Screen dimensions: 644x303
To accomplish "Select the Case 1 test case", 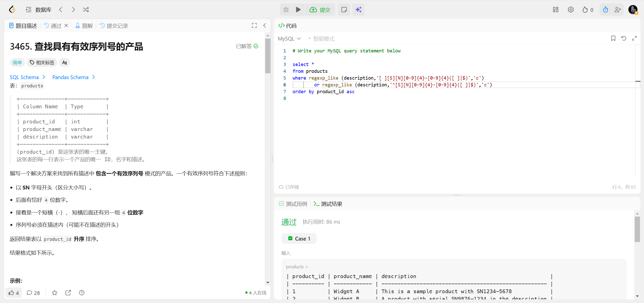I will (x=299, y=239).
